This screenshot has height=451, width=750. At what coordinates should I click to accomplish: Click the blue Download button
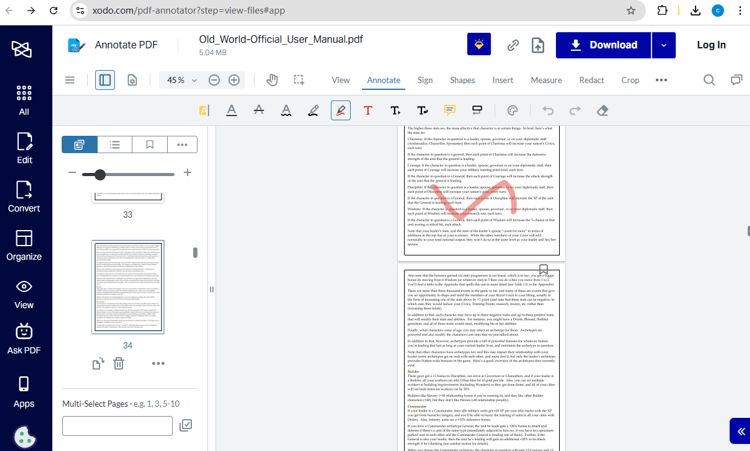point(602,45)
